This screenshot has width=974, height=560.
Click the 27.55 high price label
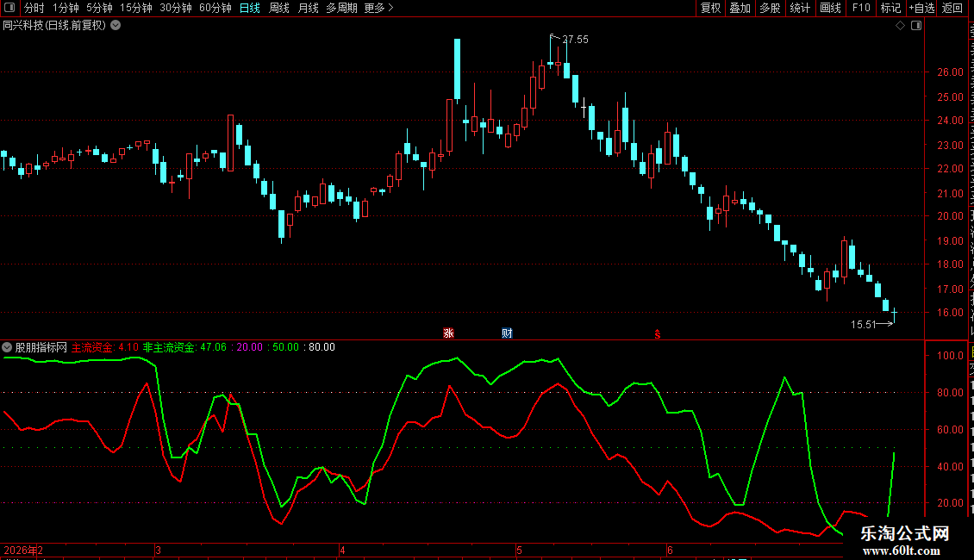575,39
